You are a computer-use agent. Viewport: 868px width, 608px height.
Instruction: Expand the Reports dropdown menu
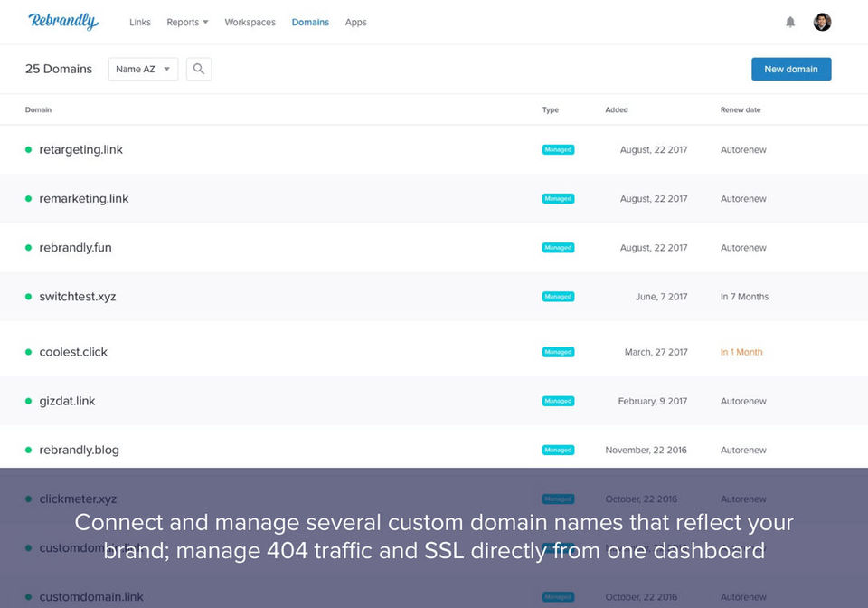point(187,22)
